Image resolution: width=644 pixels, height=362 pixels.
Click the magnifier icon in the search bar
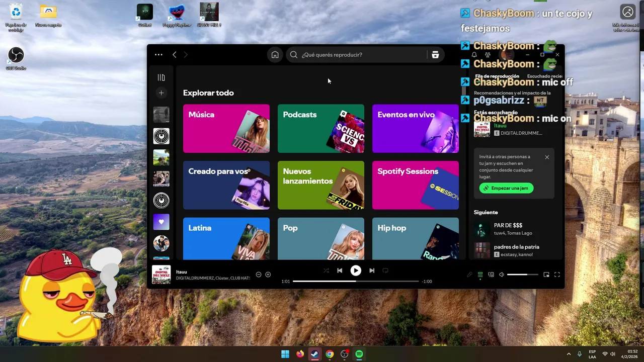tap(294, 55)
